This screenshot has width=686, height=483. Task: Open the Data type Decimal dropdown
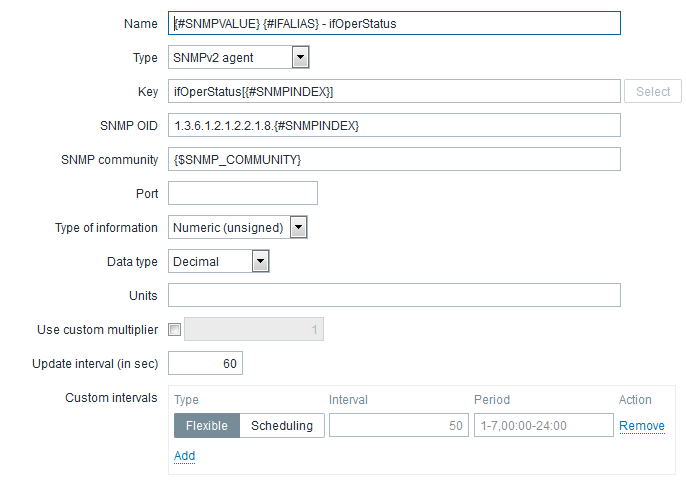218,262
